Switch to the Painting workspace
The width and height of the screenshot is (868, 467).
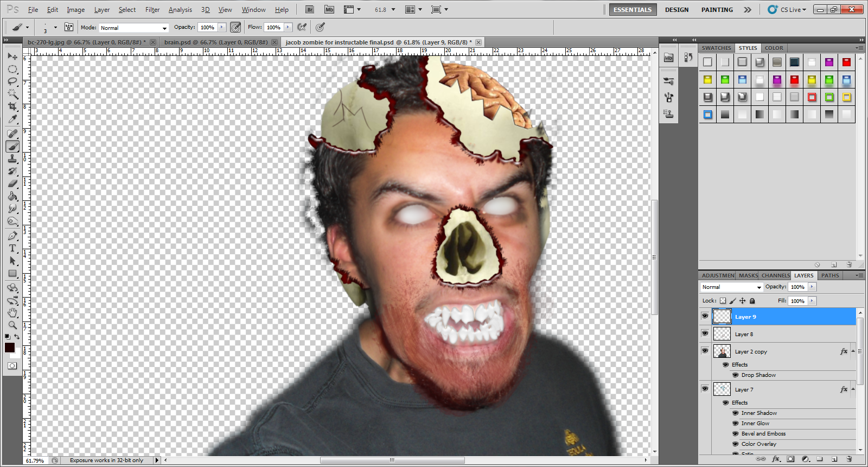(x=717, y=10)
